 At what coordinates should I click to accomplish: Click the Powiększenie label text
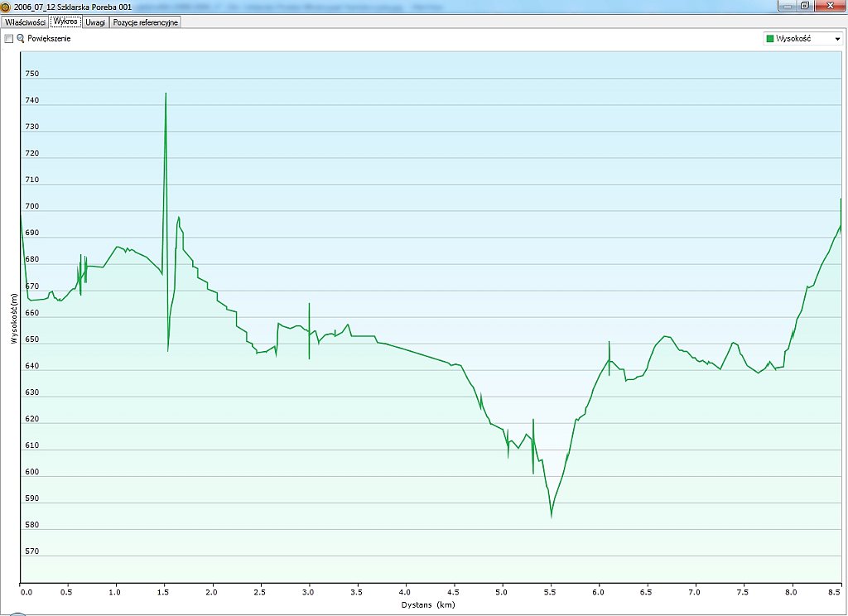tap(49, 39)
